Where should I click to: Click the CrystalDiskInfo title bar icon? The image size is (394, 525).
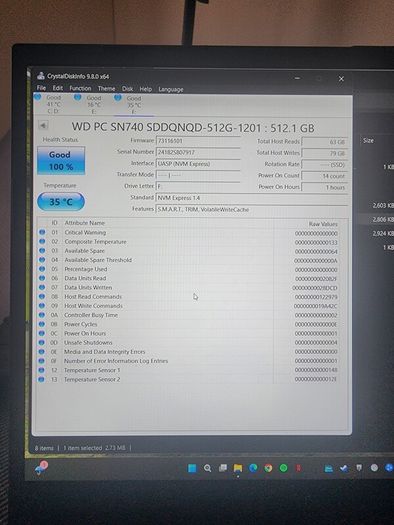point(41,75)
